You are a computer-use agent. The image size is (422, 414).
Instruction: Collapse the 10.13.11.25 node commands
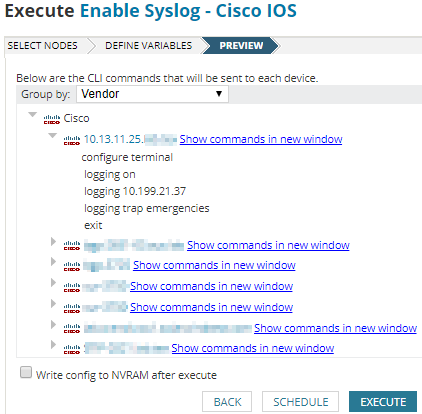pyautogui.click(x=53, y=136)
